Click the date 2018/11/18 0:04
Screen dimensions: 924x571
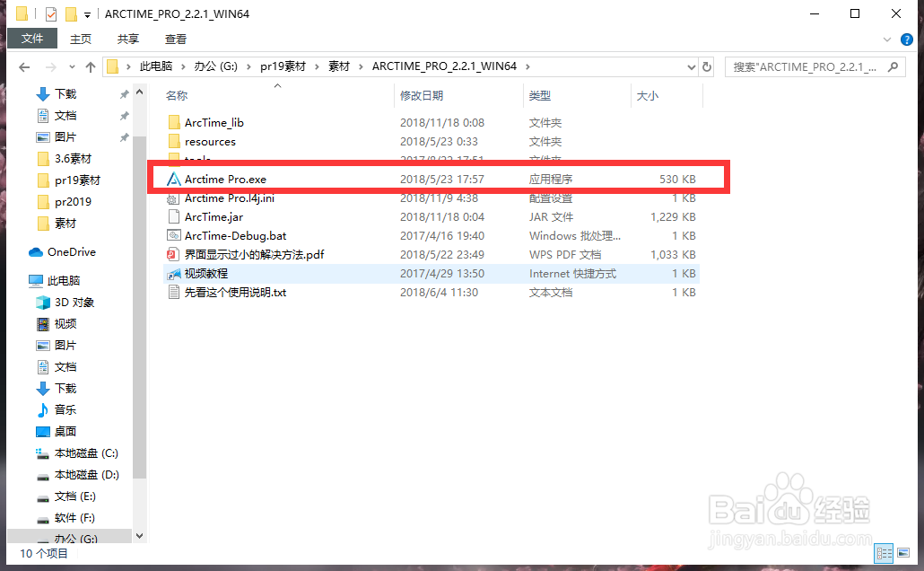tap(442, 217)
